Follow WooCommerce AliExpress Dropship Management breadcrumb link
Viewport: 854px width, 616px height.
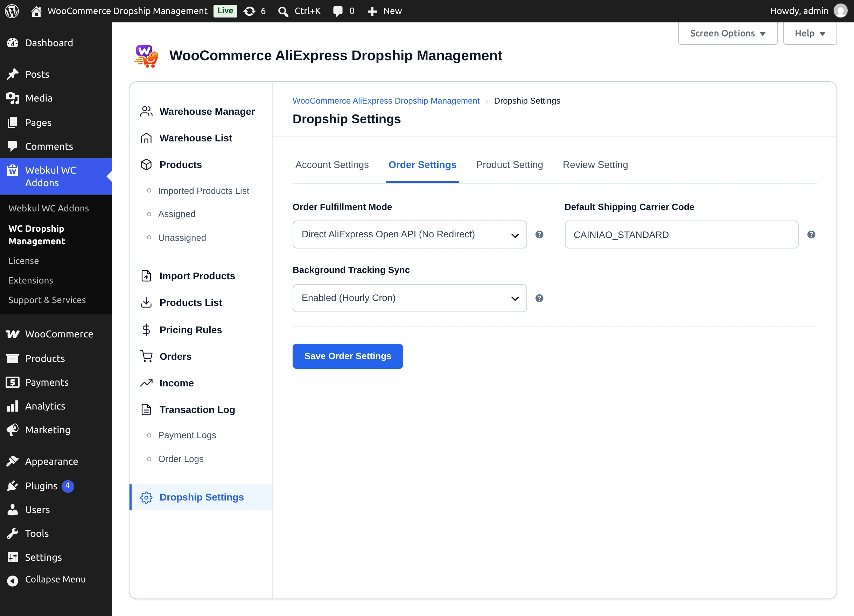[x=386, y=101]
